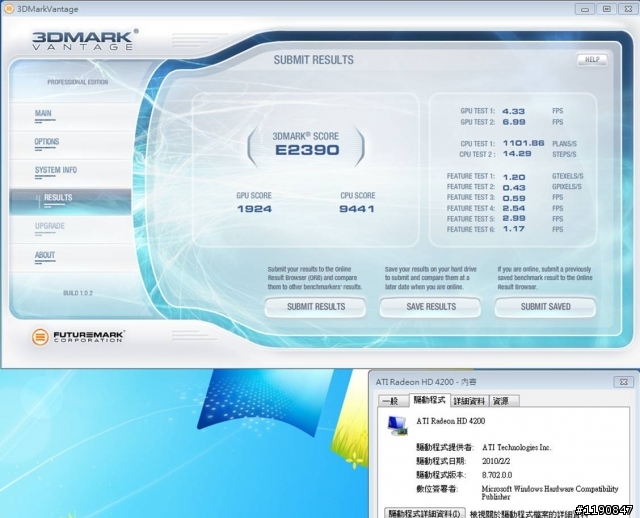Click FEATURE TEST 5 value 2.99

tap(514, 218)
